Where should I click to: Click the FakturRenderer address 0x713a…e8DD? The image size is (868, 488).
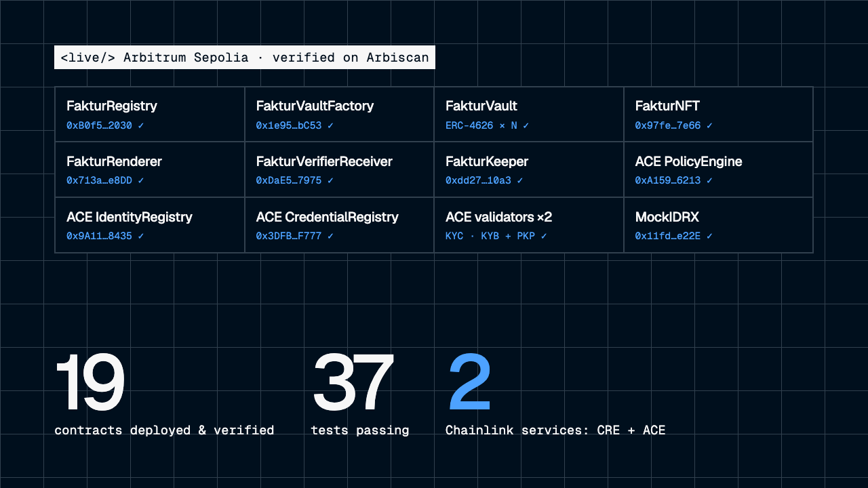[x=105, y=181]
